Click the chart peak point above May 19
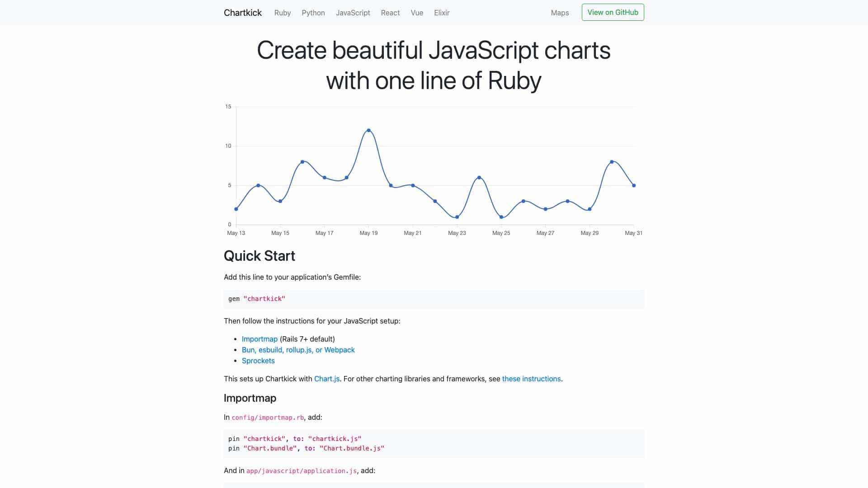This screenshot has width=868, height=488. 369,131
